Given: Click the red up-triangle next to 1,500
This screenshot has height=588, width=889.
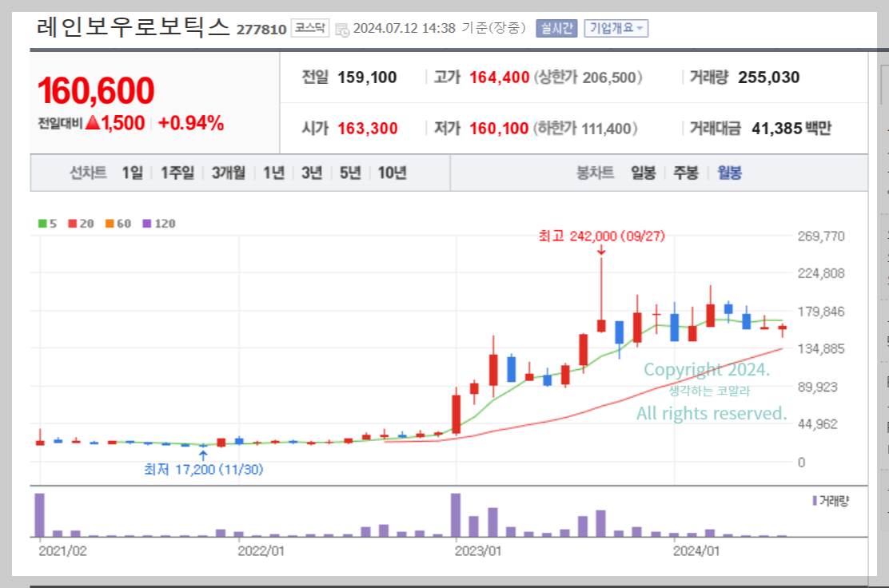Looking at the screenshot, I should pyautogui.click(x=93, y=122).
